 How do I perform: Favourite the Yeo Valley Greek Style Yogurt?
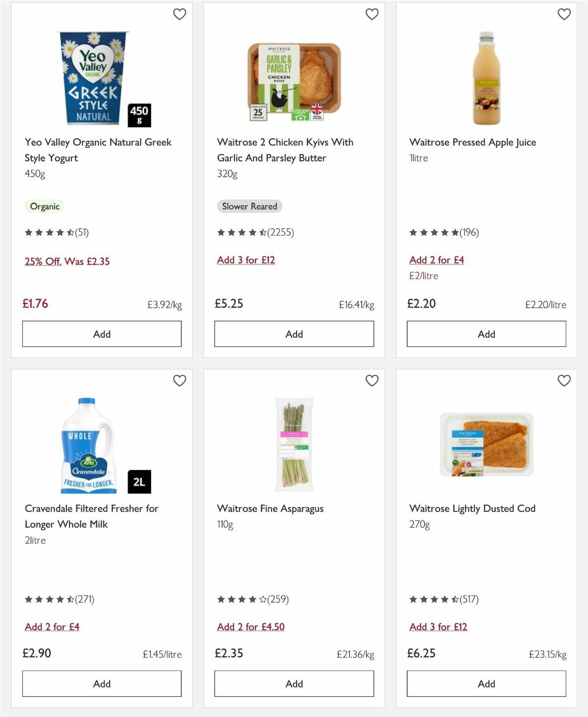[180, 14]
